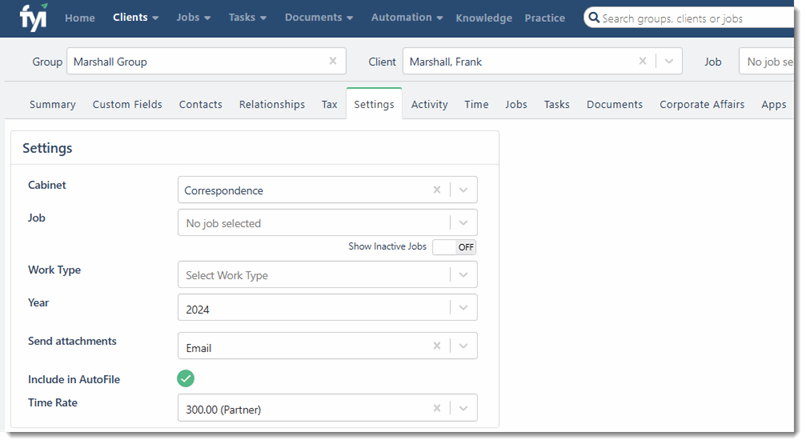This screenshot has width=806, height=444.
Task: Open the Jobs top menu
Action: point(193,17)
